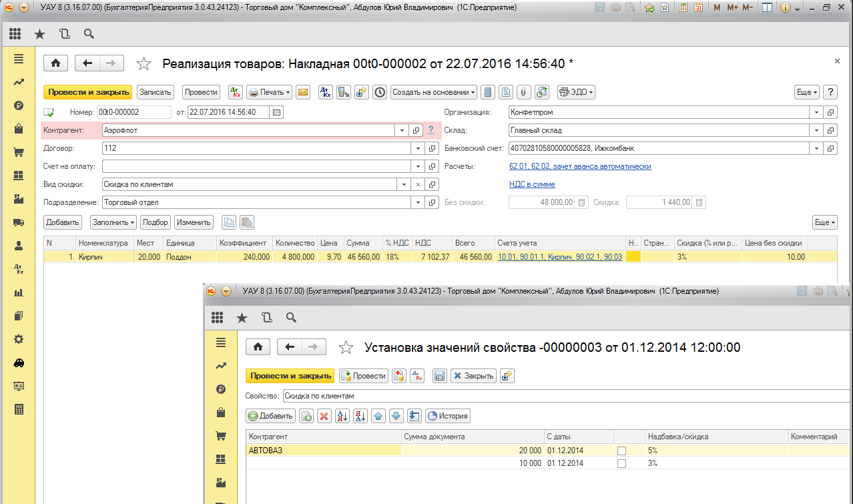Click the Изменить button
This screenshot has width=853, height=504.
[x=194, y=222]
